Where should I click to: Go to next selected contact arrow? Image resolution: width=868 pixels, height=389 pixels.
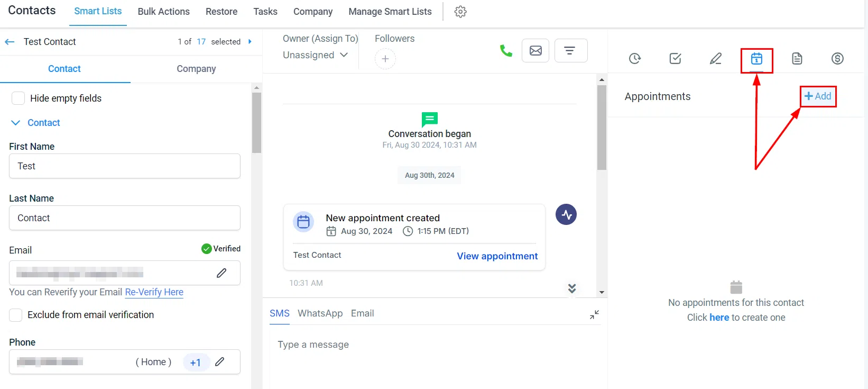[x=250, y=41]
